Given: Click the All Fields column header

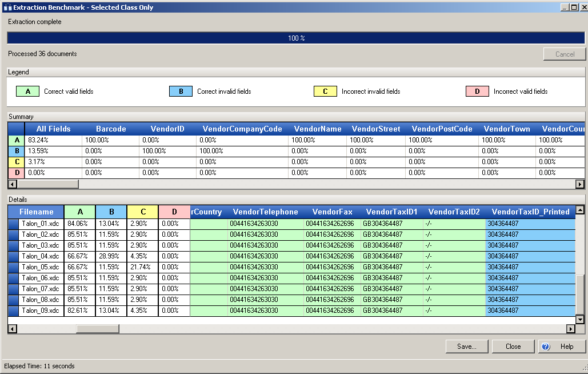Looking at the screenshot, I should pos(53,129).
